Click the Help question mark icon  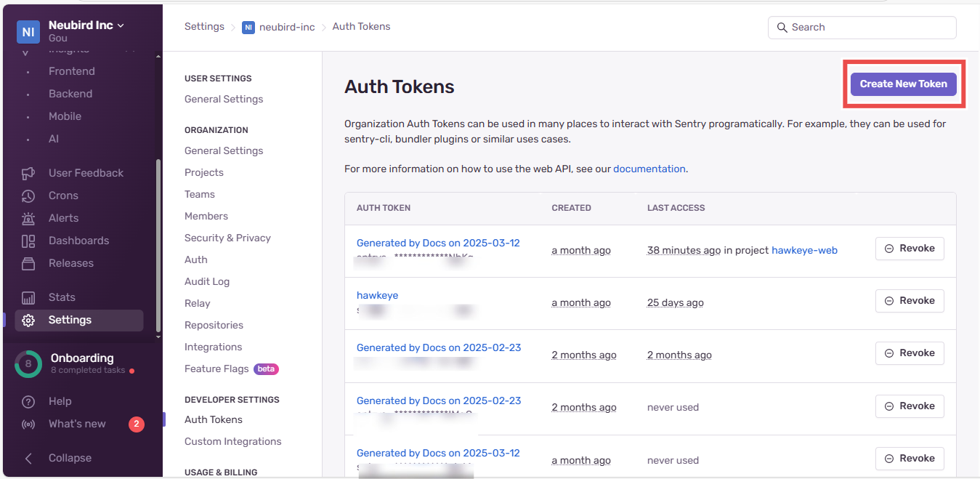[28, 400]
